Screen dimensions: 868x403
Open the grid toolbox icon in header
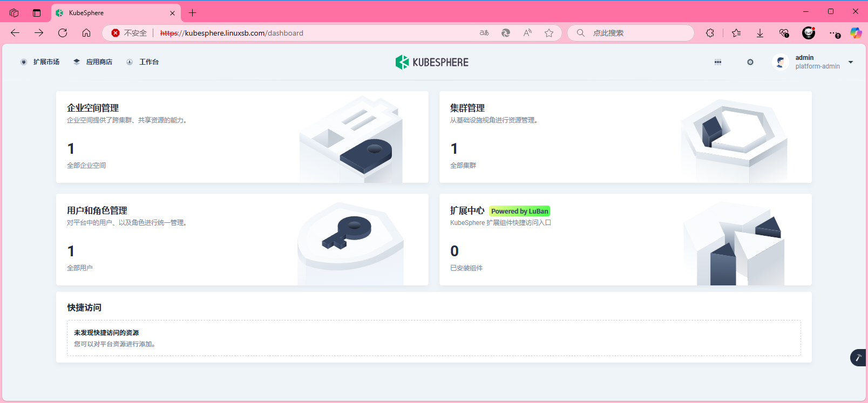point(718,62)
